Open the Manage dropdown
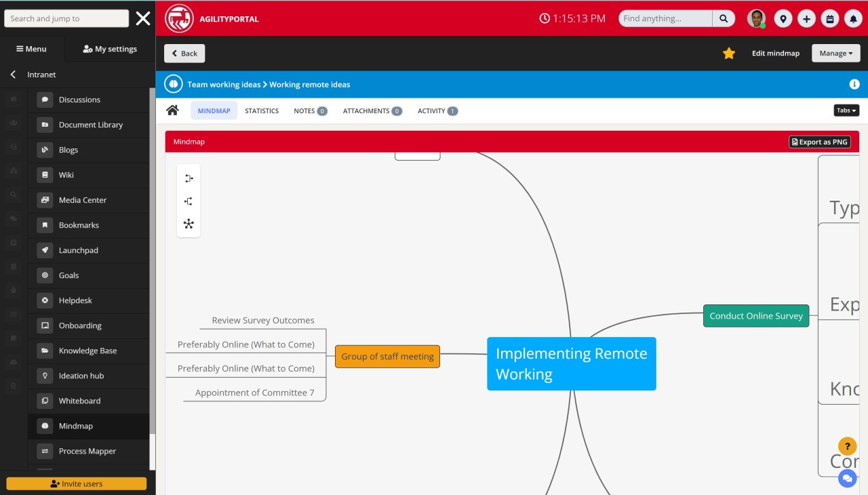The height and width of the screenshot is (495, 868). [x=835, y=52]
